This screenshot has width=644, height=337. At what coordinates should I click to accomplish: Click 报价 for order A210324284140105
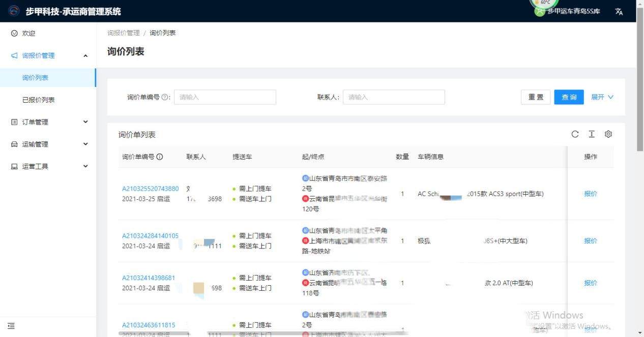(x=591, y=241)
